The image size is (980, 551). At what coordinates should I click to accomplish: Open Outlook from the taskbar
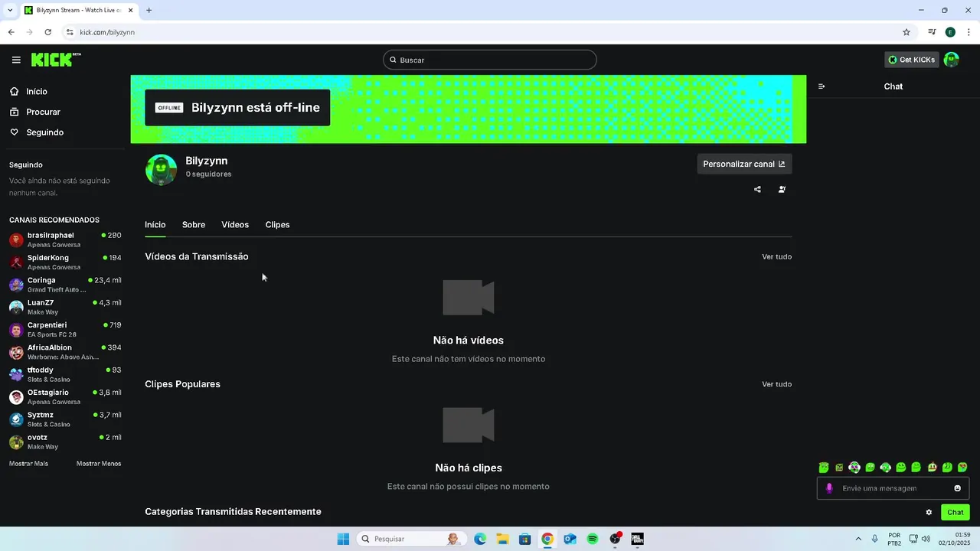coord(570,539)
